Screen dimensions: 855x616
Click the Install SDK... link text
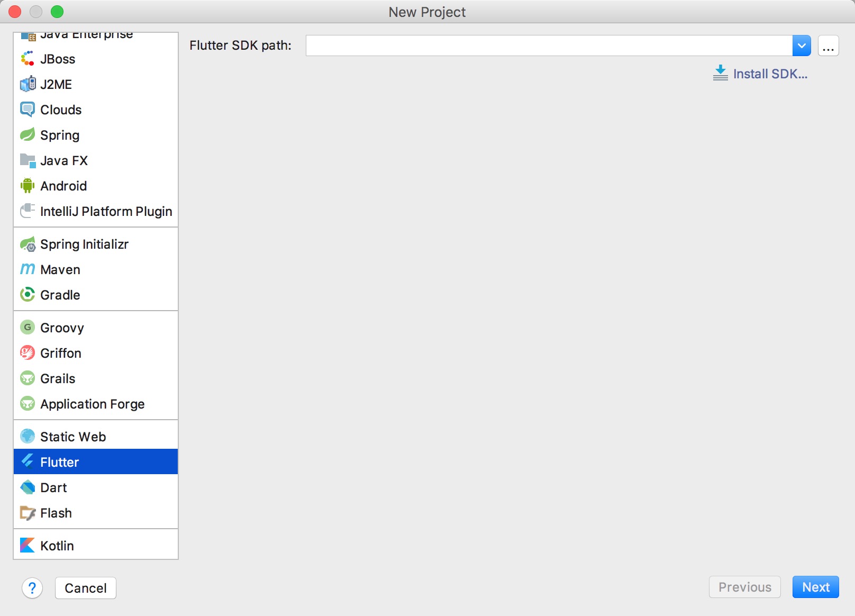point(770,74)
